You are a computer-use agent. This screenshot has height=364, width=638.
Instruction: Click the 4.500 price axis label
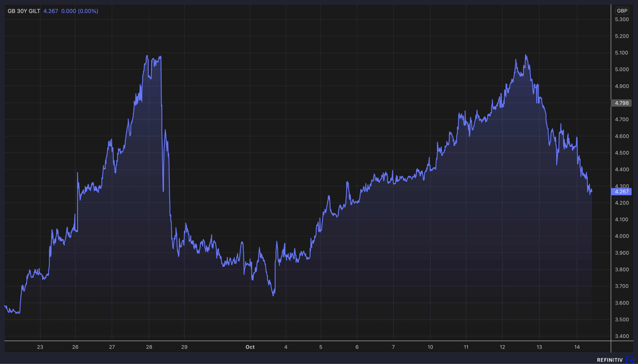pos(622,153)
